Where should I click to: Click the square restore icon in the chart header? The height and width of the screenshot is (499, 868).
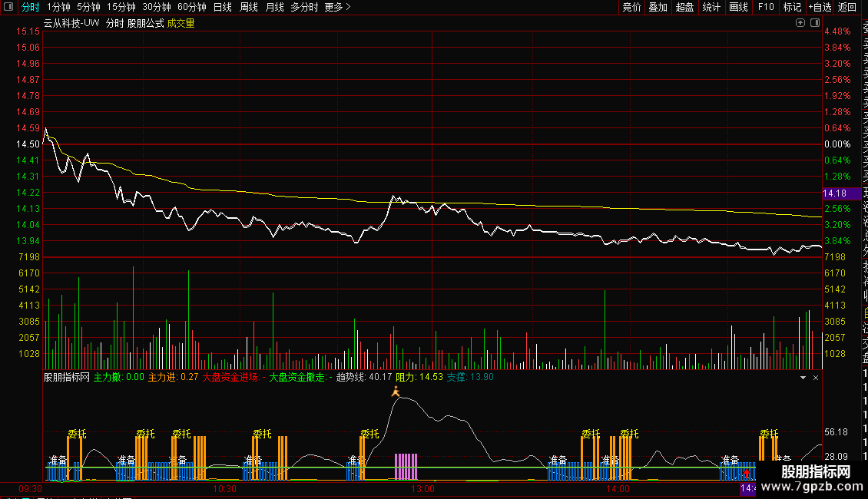[813, 23]
